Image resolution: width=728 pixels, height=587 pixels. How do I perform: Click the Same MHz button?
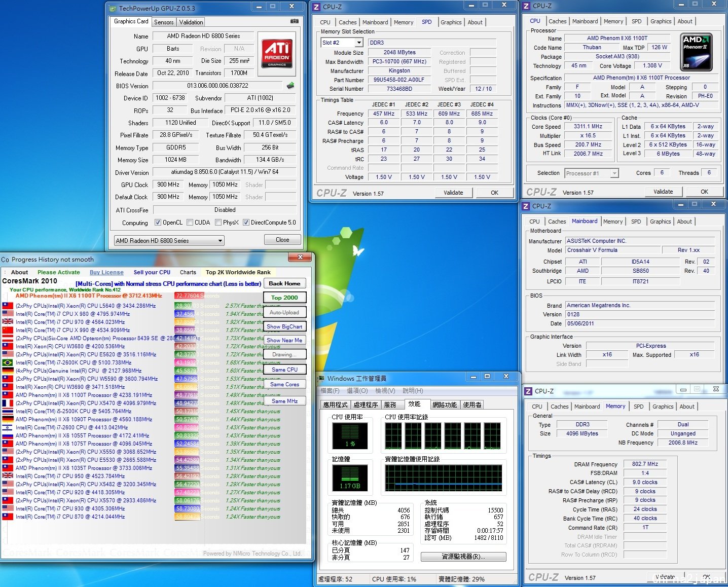tap(284, 400)
